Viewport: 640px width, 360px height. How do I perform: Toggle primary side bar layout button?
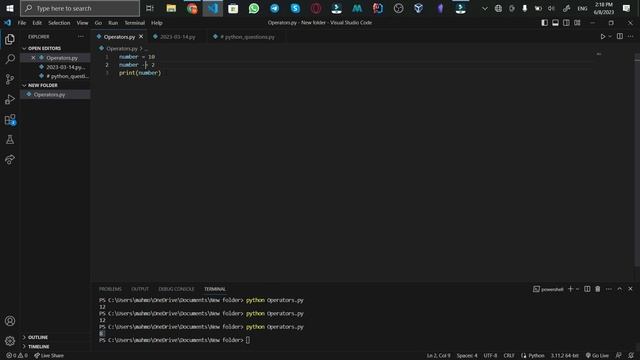click(544, 23)
